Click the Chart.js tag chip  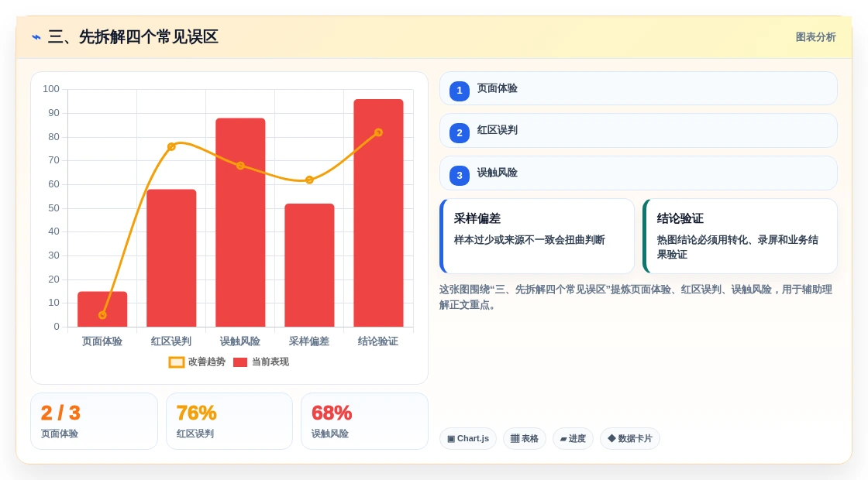click(468, 438)
